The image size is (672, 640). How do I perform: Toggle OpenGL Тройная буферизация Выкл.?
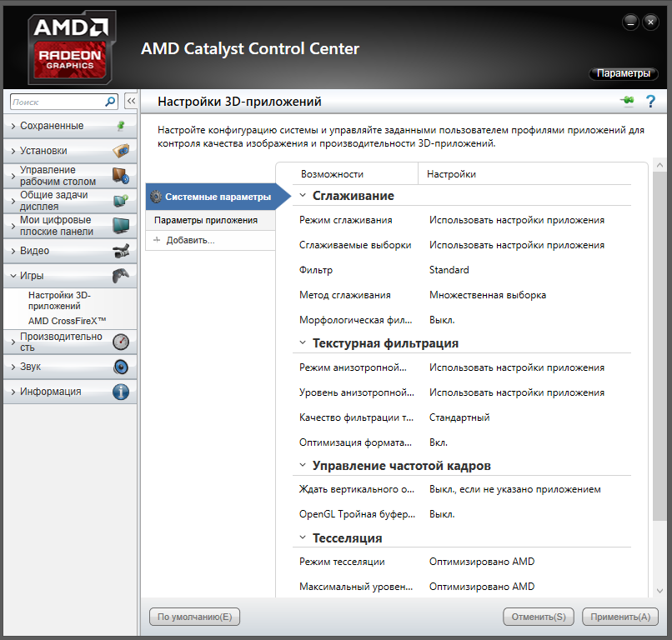point(442,514)
